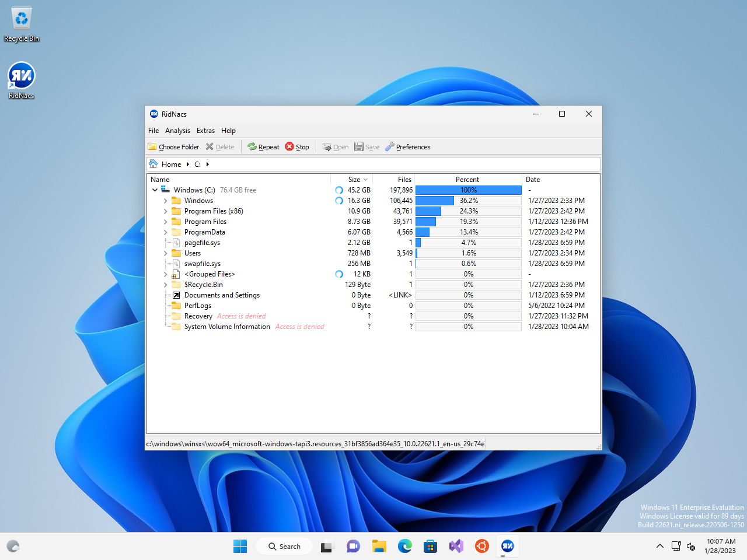Open Microsoft Edge from the taskbar
The image size is (747, 560).
(x=405, y=546)
